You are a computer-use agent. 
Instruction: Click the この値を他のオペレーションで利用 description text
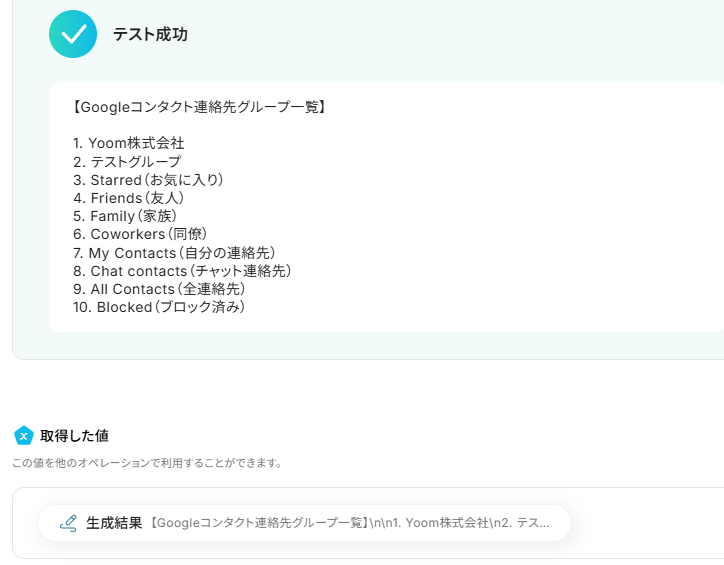[147, 463]
